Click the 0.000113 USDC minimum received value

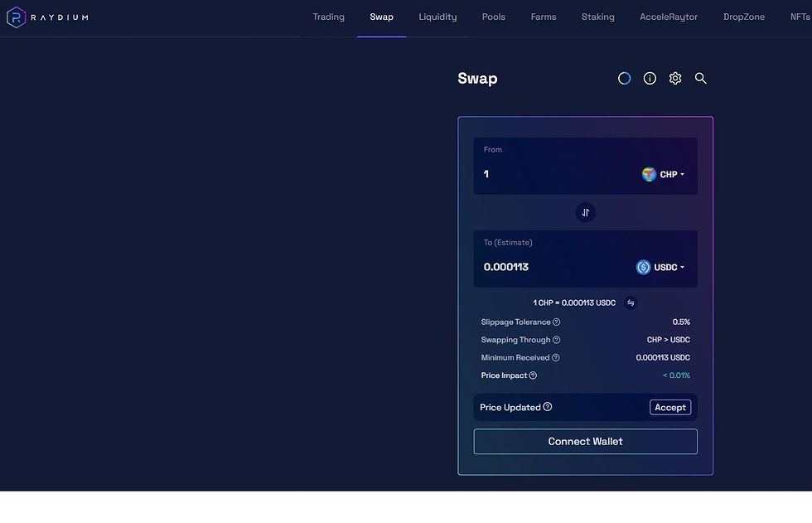[x=663, y=358]
